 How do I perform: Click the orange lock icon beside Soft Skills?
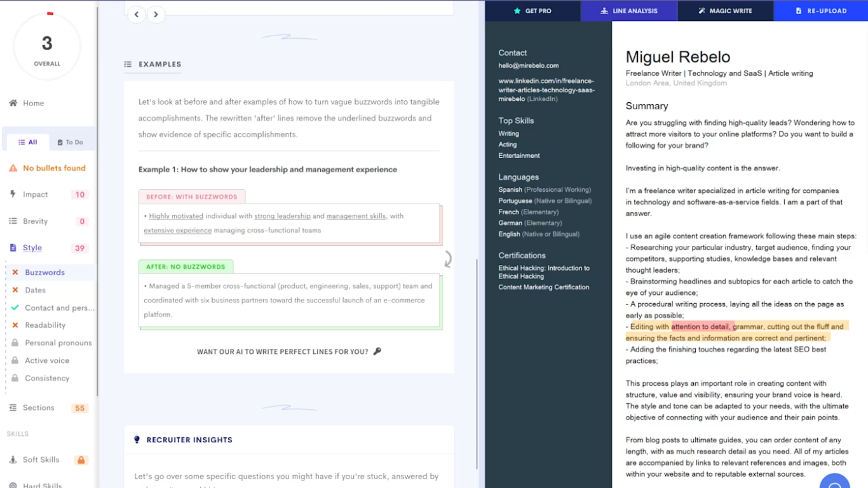(81, 460)
